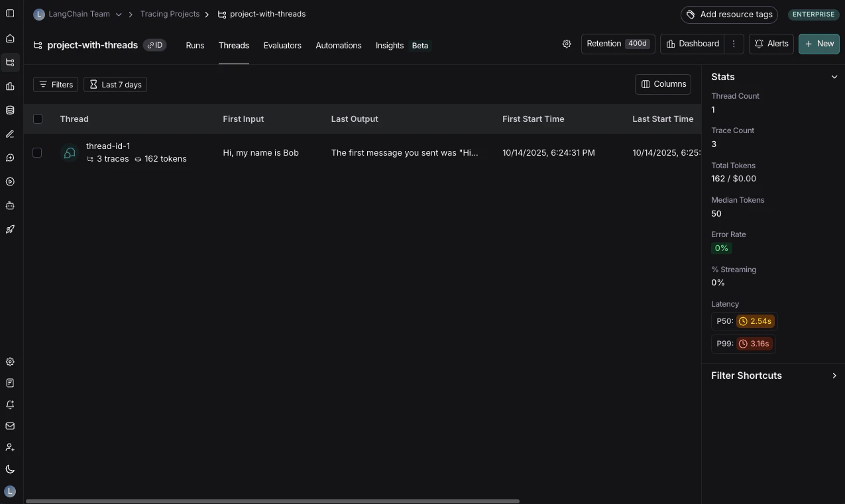Collapse the Stats panel chevron
Viewport: 845px width, 504px height.
pos(834,77)
